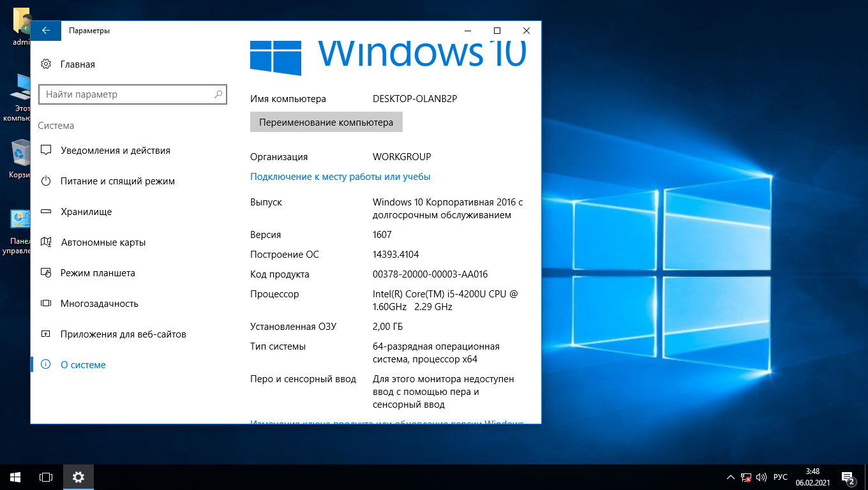Click the processor Intel Core i5-4200U value
This screenshot has height=490, width=868.
coord(445,301)
